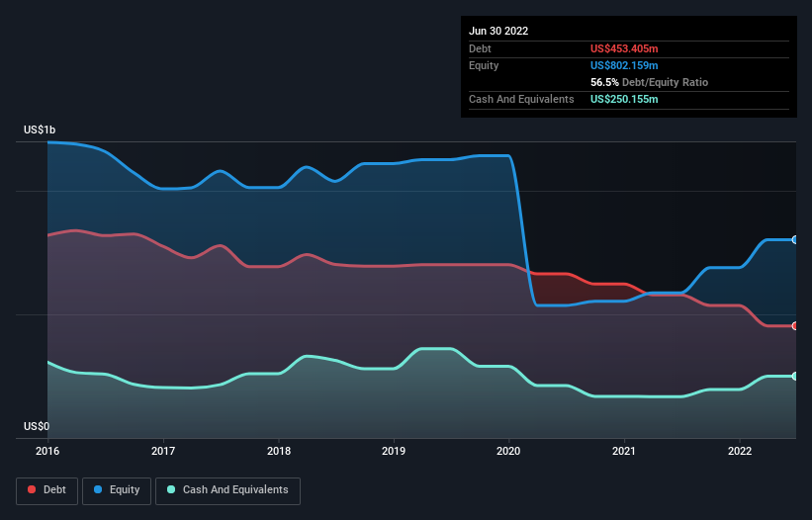Click the US$802.159m equity value

point(624,65)
